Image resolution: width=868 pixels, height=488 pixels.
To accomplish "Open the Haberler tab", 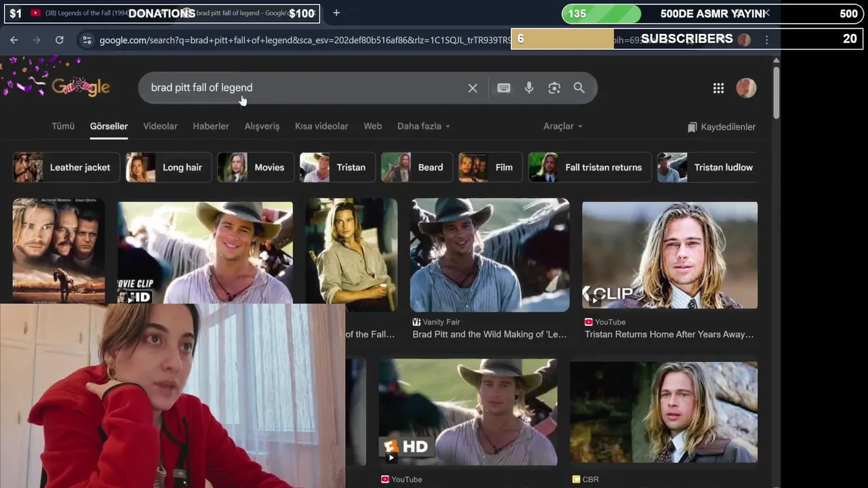I will click(211, 126).
